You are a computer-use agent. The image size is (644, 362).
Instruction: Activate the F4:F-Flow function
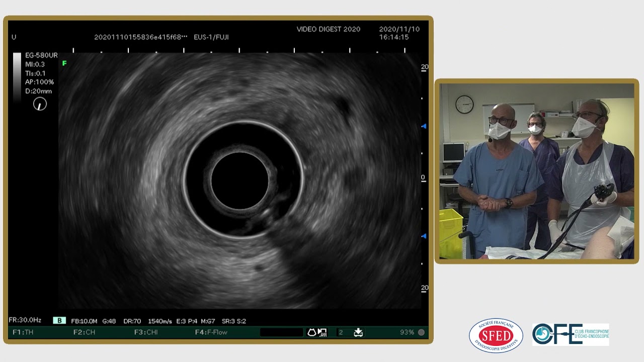pyautogui.click(x=211, y=332)
